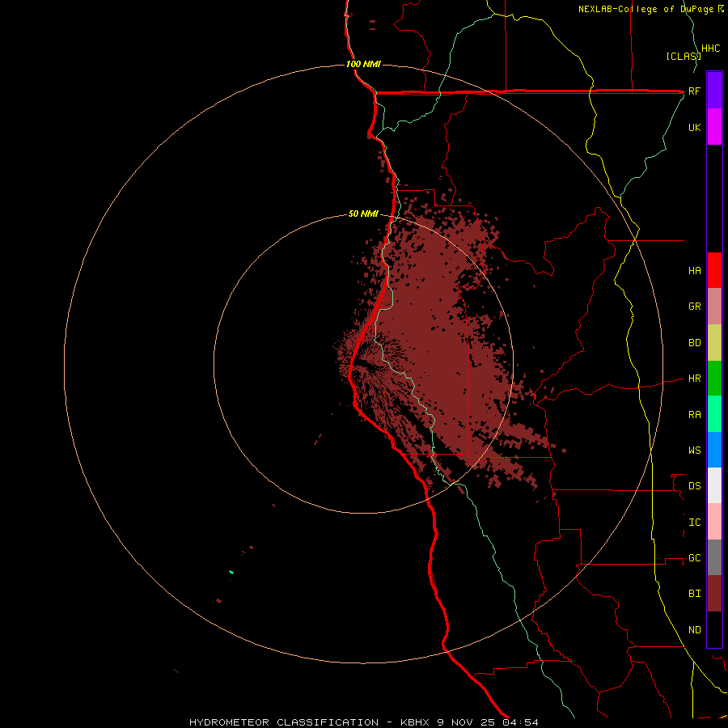Viewport: 728px width, 728px height.
Task: Click the ND black legend swatch
Action: coord(714,629)
